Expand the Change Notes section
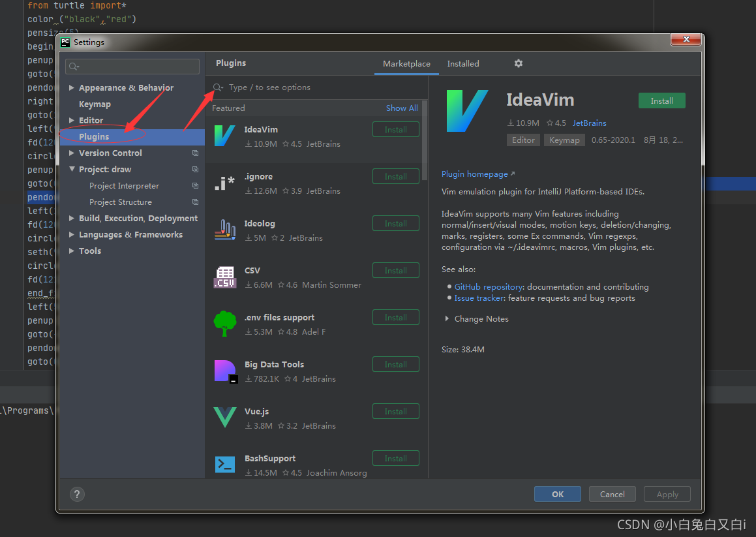Viewport: 756px width, 537px height. coord(447,319)
